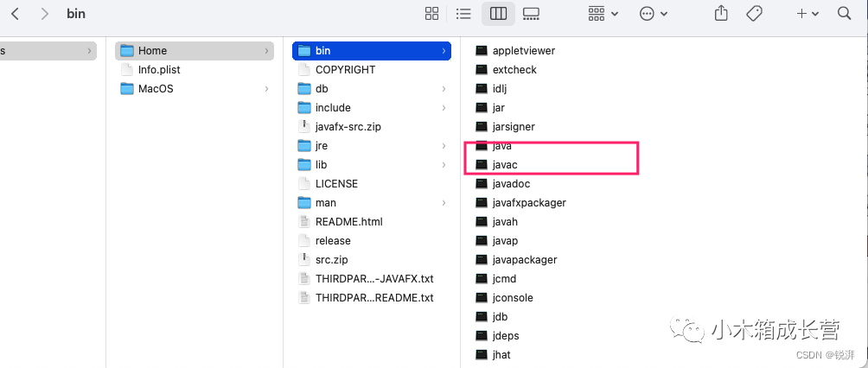Expand Home folder via its chevron
Image resolution: width=868 pixels, height=368 pixels.
point(267,51)
